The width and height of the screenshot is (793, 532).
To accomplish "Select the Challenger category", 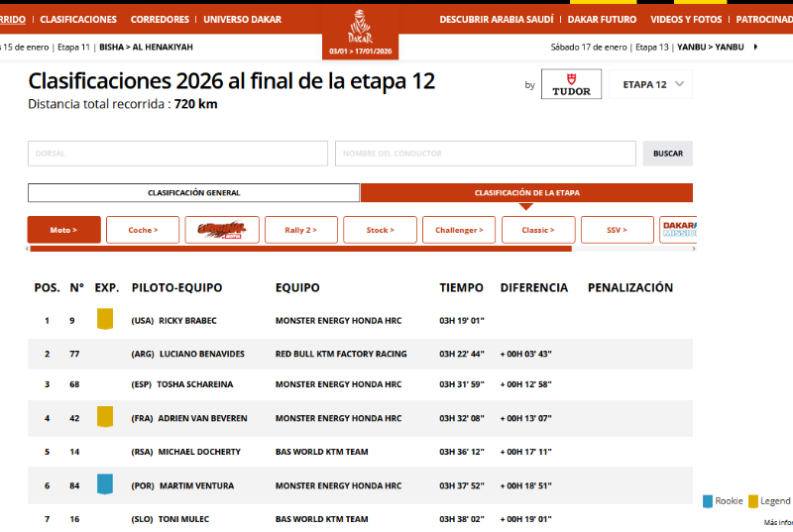I will 459,230.
